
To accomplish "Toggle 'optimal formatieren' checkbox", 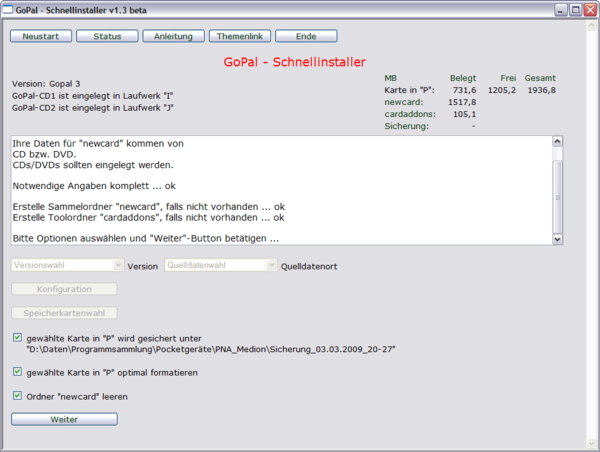I will pyautogui.click(x=17, y=372).
